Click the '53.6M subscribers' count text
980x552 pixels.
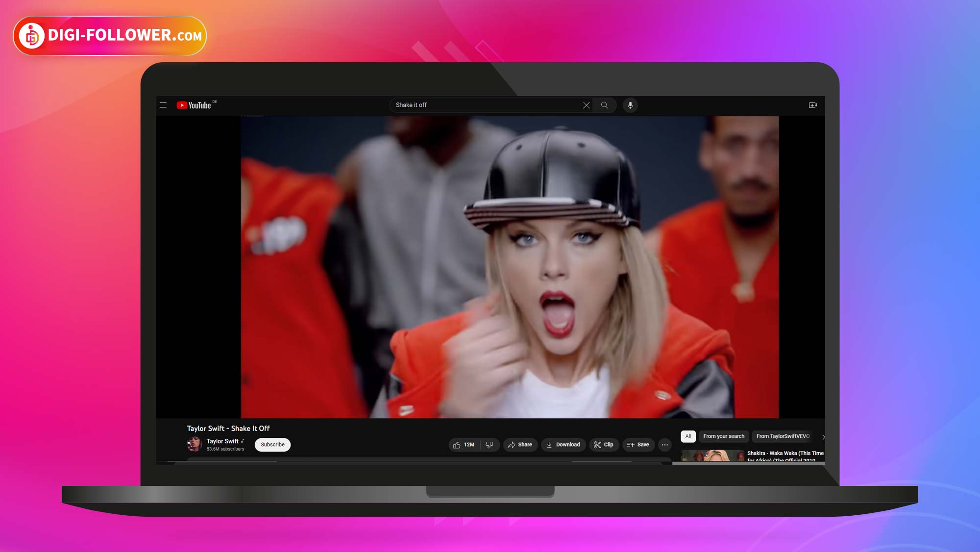(225, 449)
